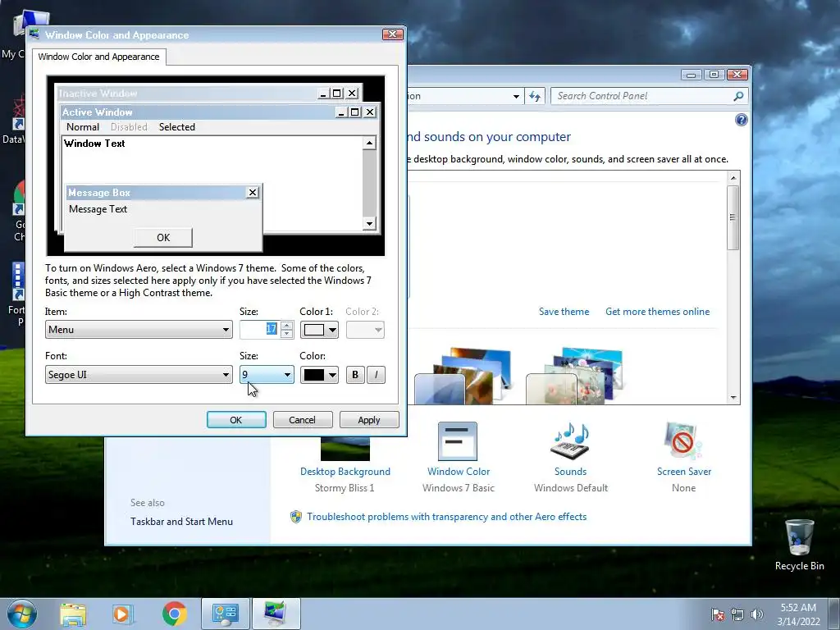
Task: Click Normal in the preview menu bar
Action: [x=83, y=127]
